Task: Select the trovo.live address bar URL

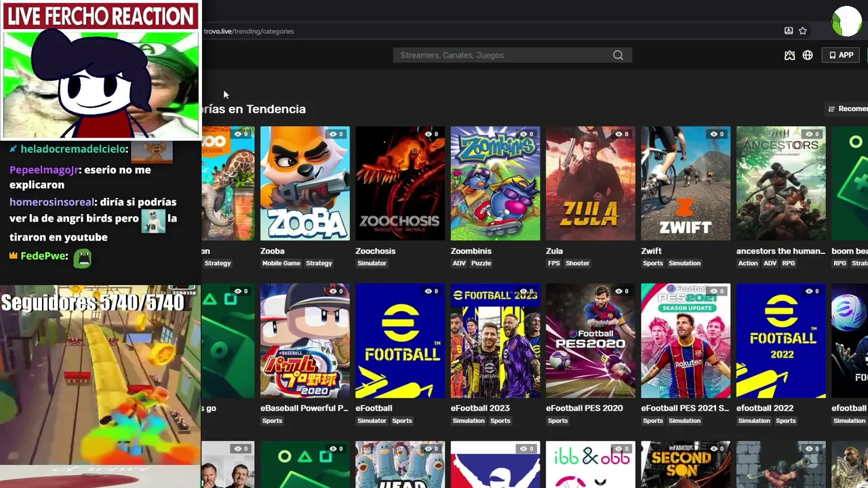Action: click(249, 31)
